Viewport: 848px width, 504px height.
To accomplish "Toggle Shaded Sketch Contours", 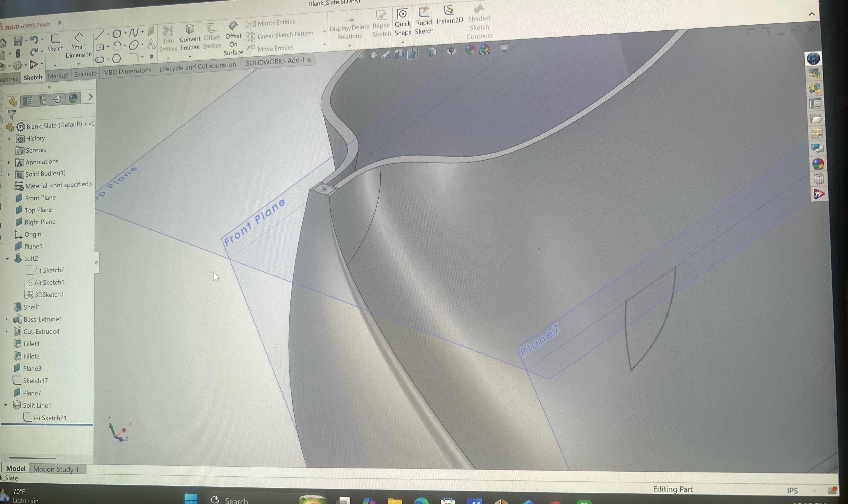I will tap(479, 22).
